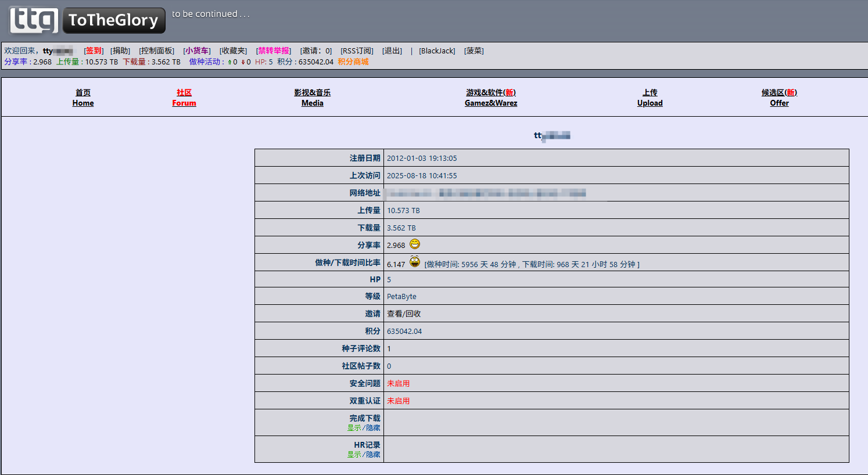
Task: Open the 控制面板 control panel
Action: pos(157,51)
